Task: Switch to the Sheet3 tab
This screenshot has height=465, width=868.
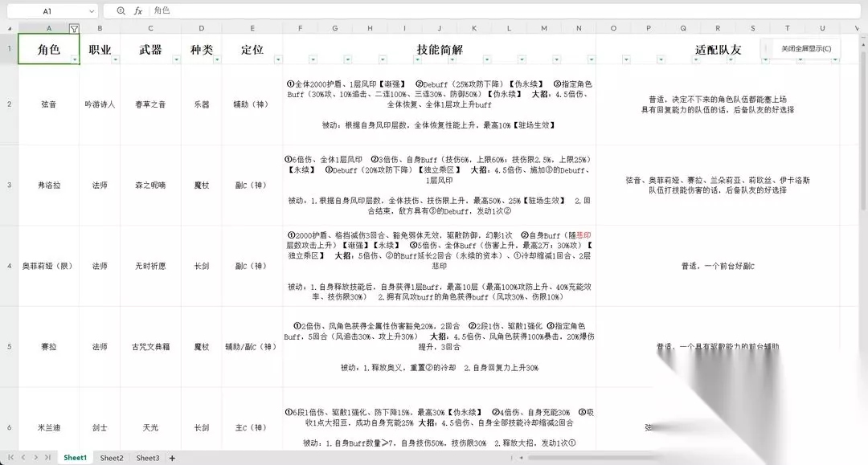Action: click(x=148, y=458)
